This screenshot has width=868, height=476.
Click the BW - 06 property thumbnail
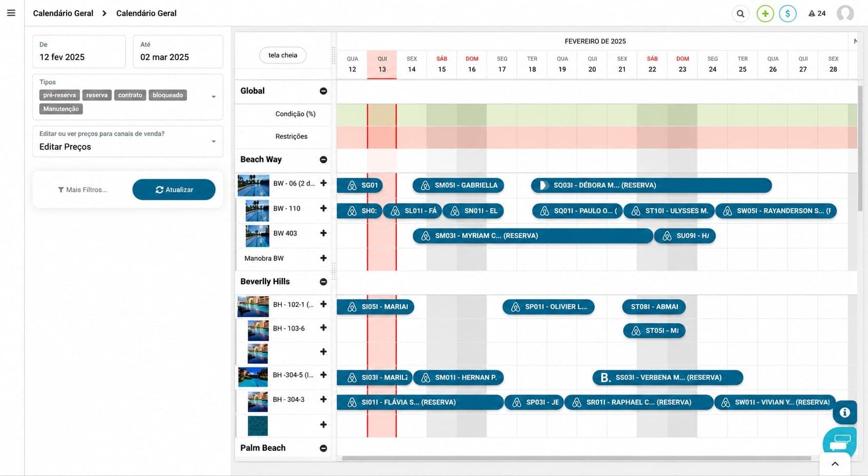[x=253, y=185]
